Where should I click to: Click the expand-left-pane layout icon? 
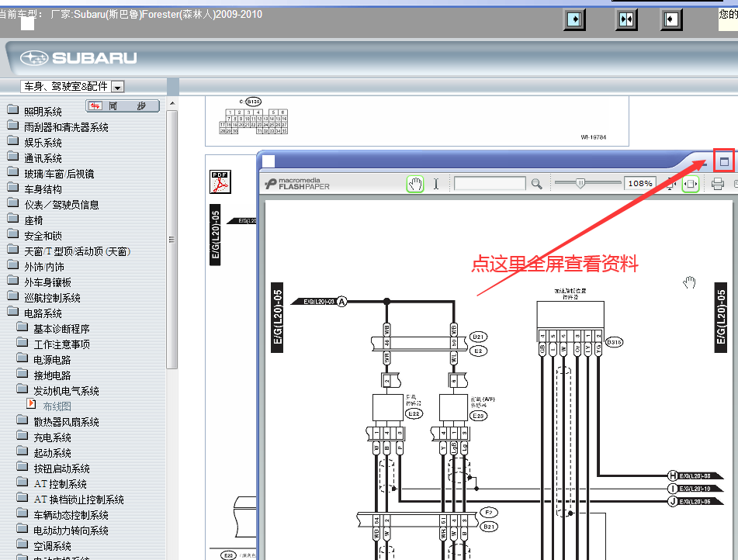[x=574, y=19]
